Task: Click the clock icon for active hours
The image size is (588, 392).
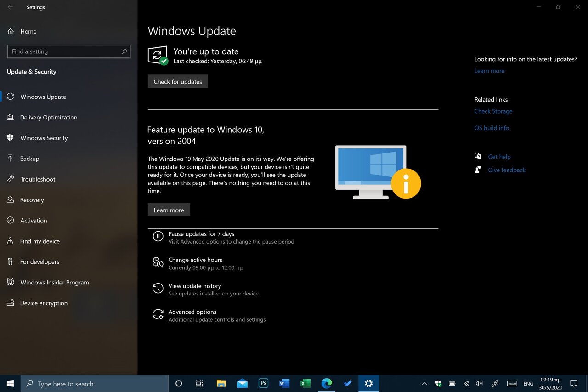Action: 158,262
